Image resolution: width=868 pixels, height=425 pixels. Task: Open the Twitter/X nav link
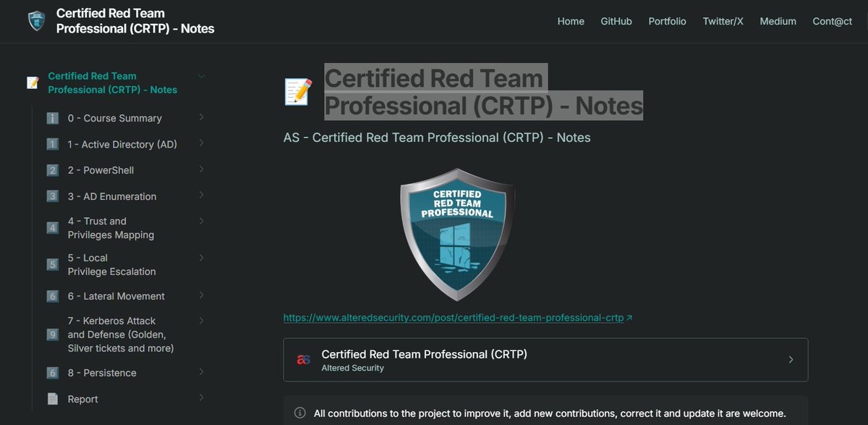click(x=723, y=21)
